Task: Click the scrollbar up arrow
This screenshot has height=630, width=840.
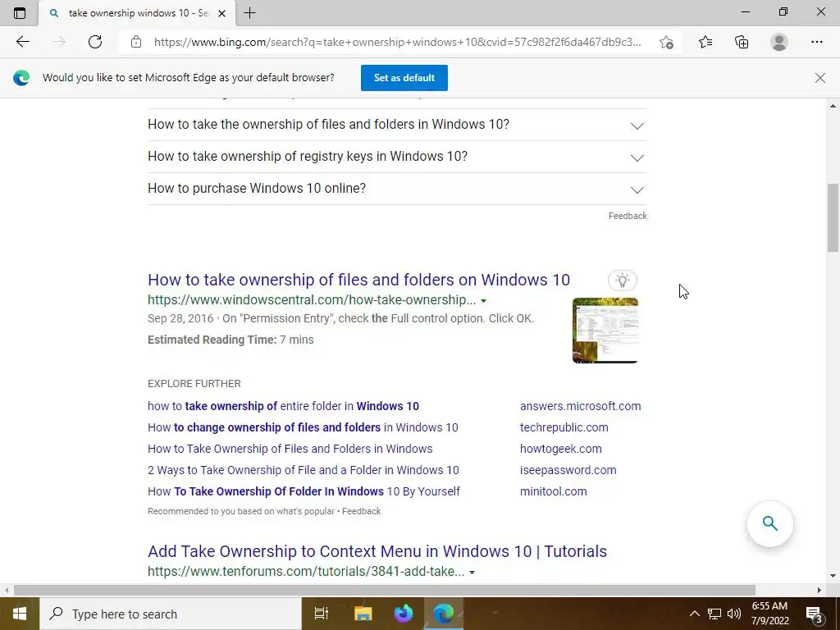Action: click(833, 106)
